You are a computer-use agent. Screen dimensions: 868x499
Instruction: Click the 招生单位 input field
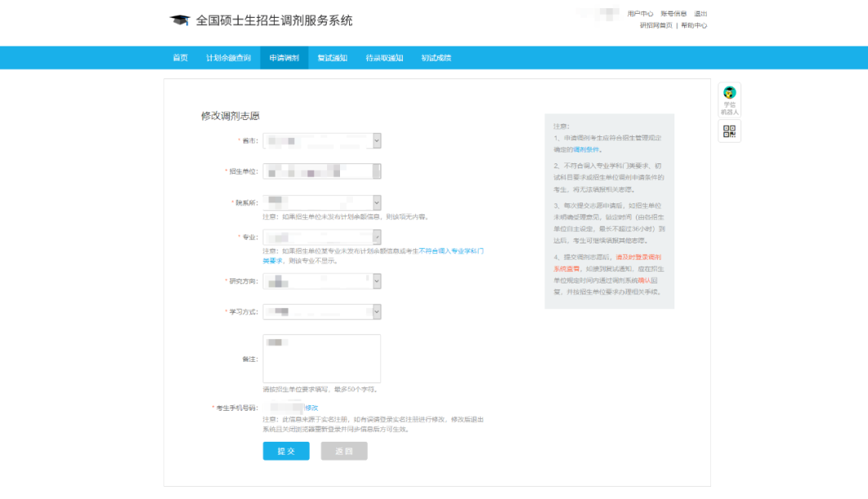[321, 172]
